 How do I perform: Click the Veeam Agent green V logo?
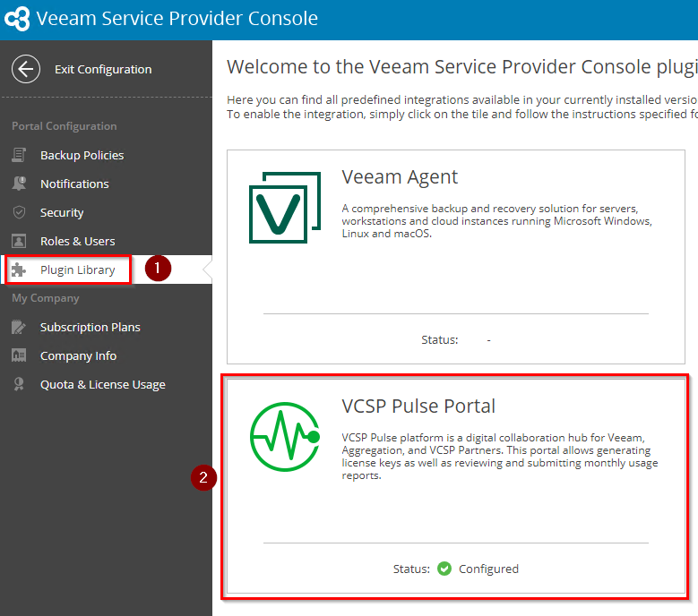point(285,207)
